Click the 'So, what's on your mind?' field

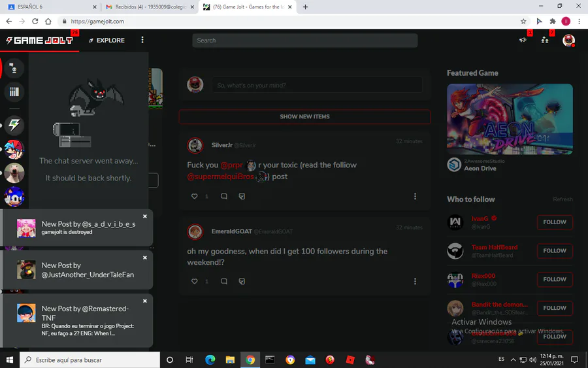tap(318, 85)
